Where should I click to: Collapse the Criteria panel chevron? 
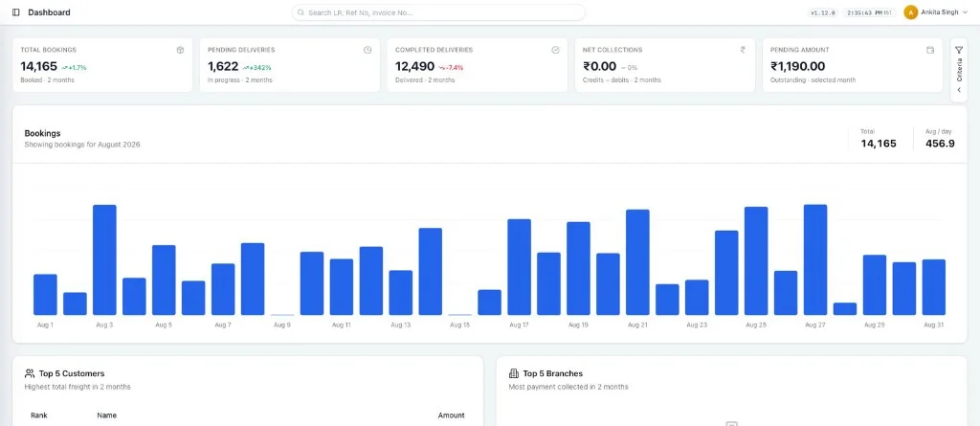(959, 90)
